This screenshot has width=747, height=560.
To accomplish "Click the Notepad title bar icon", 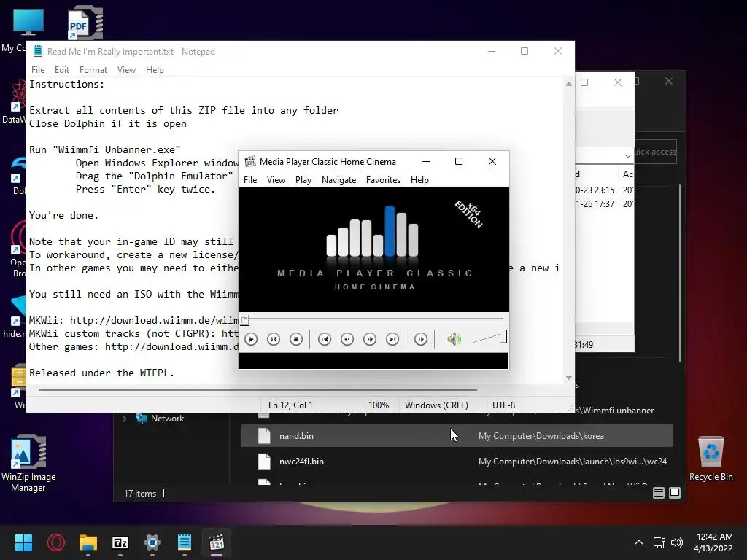I will click(38, 52).
